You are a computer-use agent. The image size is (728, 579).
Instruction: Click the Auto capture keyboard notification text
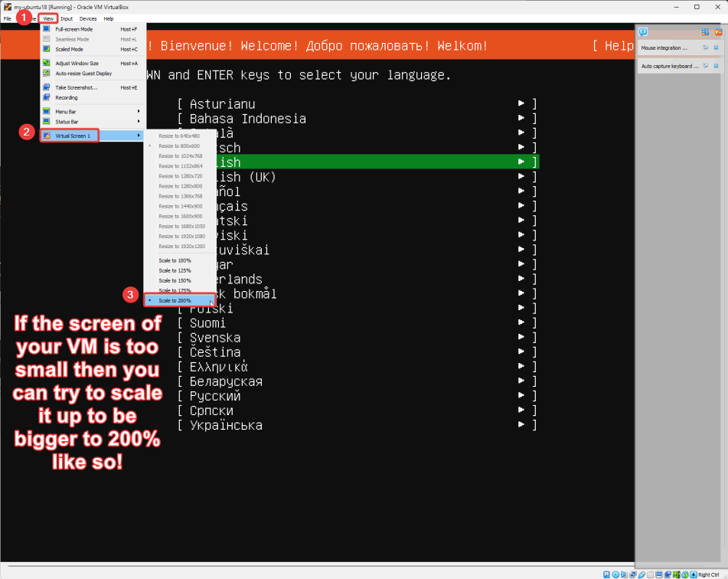pos(670,66)
